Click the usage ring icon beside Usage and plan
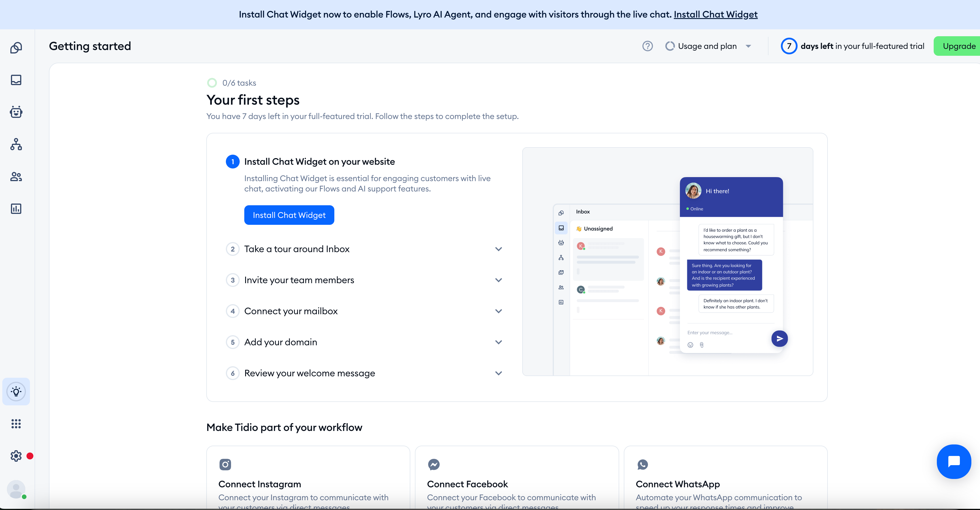This screenshot has width=980, height=510. (670, 46)
